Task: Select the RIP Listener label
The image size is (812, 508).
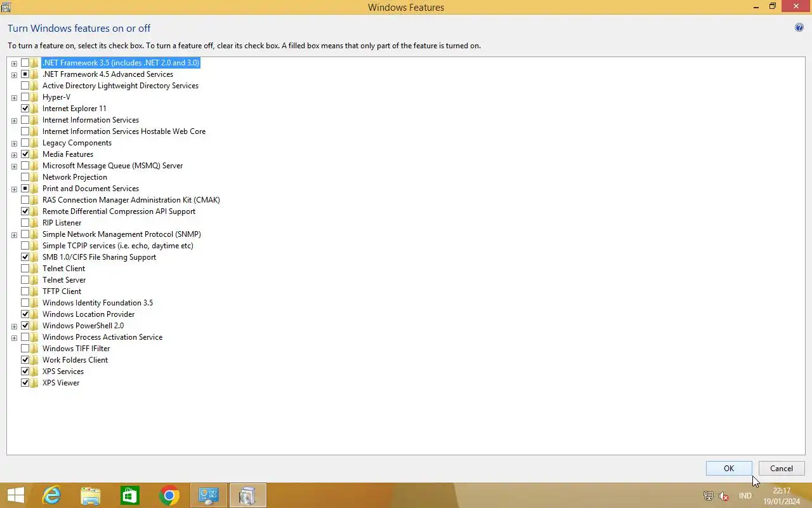Action: point(62,223)
